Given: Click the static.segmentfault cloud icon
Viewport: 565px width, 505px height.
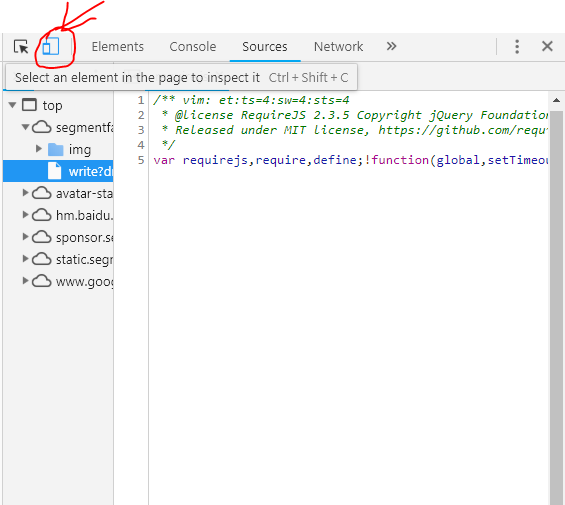Looking at the screenshot, I should tap(41, 259).
